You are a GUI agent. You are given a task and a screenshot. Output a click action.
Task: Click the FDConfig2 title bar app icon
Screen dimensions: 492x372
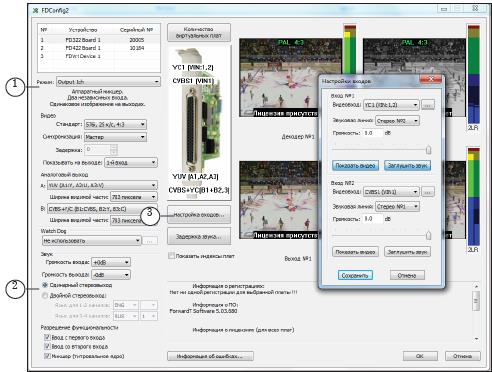[36, 10]
